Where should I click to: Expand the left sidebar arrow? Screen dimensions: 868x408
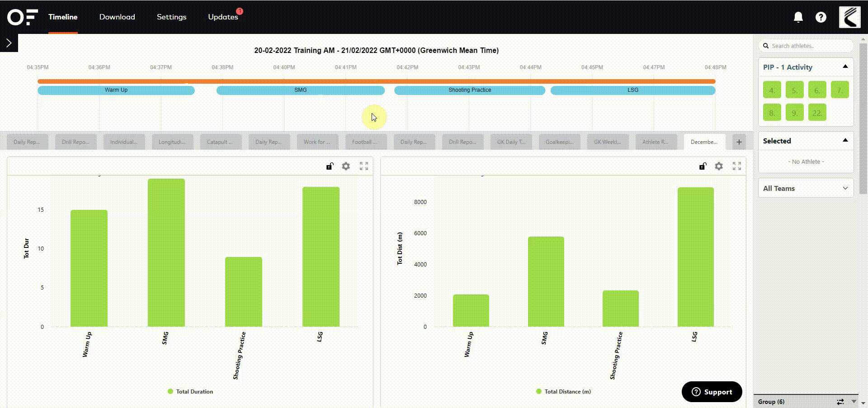click(x=9, y=43)
